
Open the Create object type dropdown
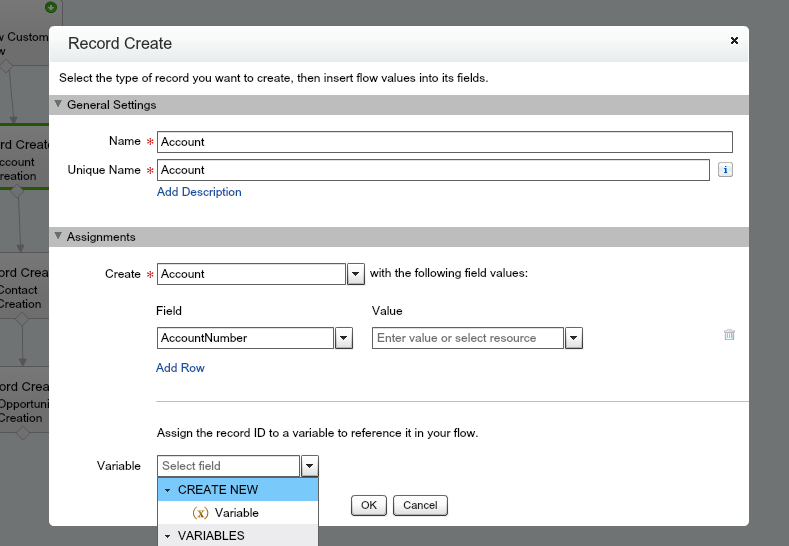pyautogui.click(x=355, y=274)
